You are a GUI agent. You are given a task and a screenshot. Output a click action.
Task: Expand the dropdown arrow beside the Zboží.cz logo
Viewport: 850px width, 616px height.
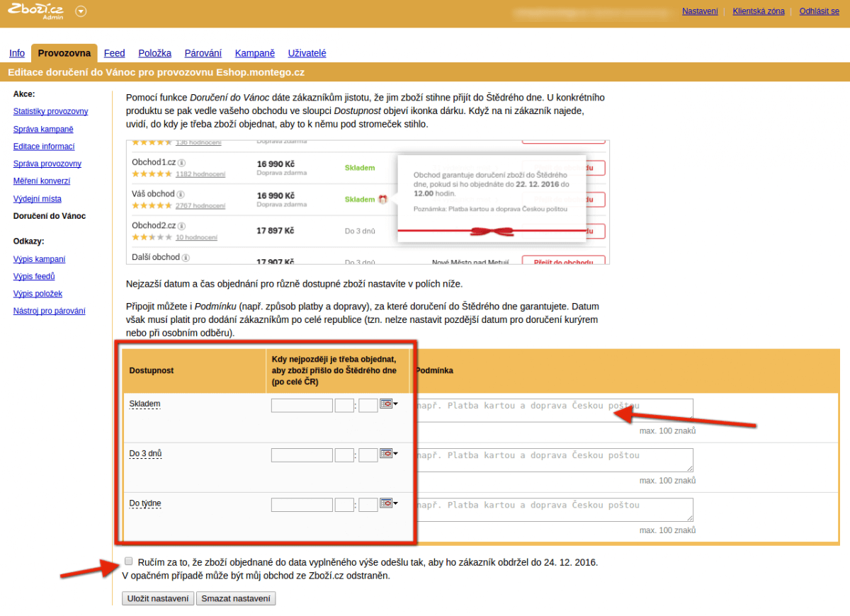pos(81,11)
